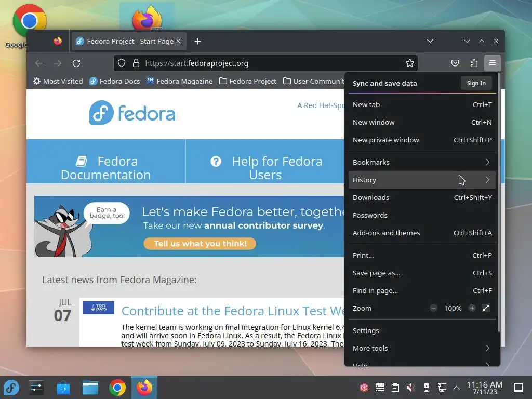Open Firefox View pinned icon in tab bar
The height and width of the screenshot is (399, 532).
(58, 41)
